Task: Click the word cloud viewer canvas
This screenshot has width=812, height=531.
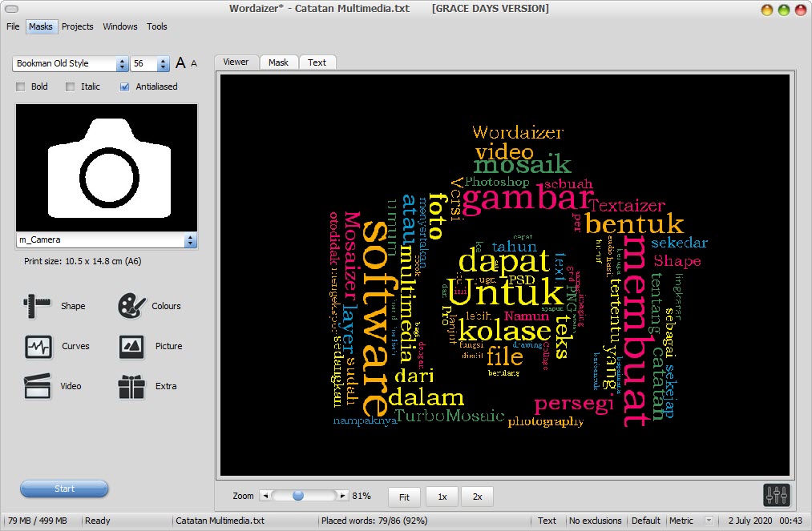Action: [505, 275]
